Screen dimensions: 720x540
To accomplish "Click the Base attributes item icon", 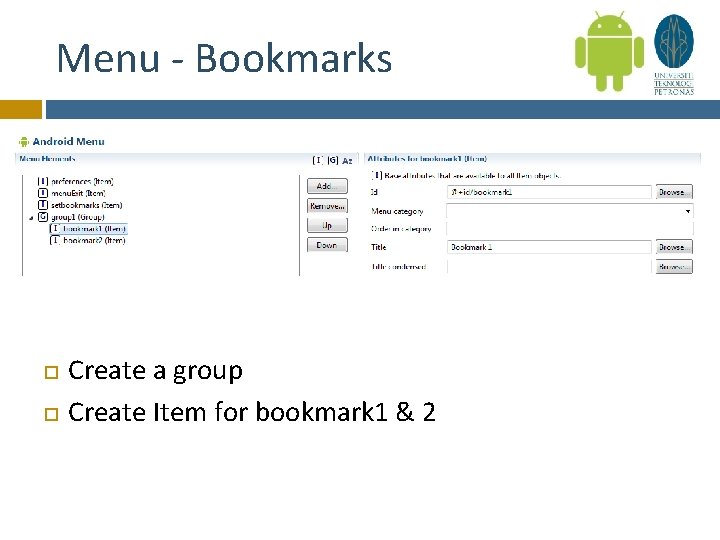I will (377, 175).
